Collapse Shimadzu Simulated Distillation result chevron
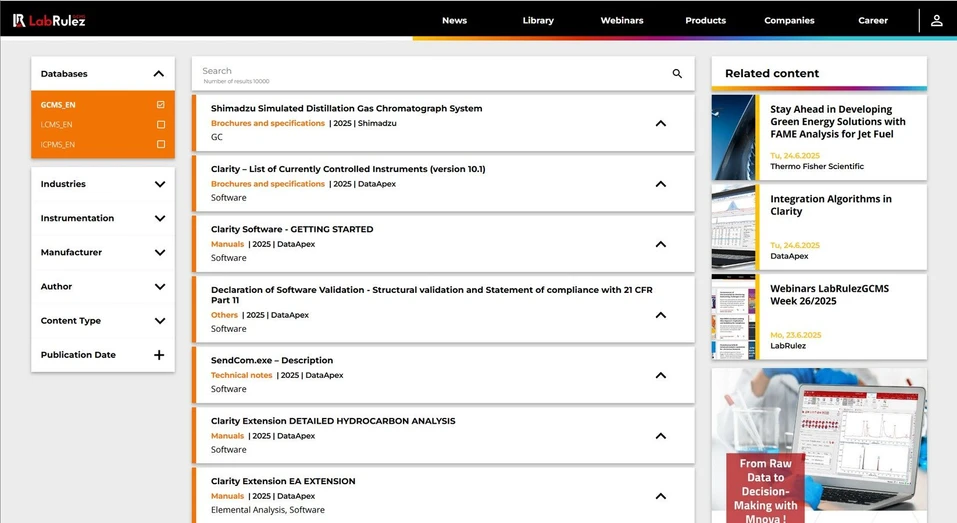957x523 pixels. click(x=660, y=123)
